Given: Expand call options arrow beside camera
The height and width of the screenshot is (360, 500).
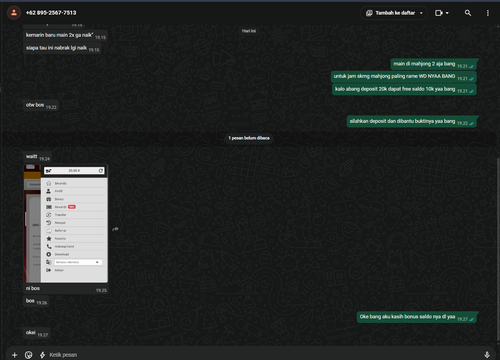Looking at the screenshot, I should pos(447,13).
